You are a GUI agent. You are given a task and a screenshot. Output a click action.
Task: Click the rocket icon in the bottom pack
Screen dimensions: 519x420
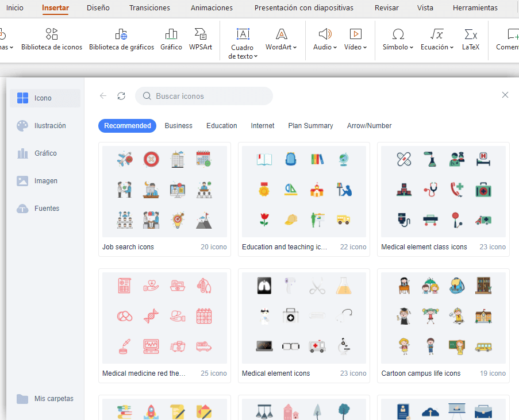click(151, 412)
